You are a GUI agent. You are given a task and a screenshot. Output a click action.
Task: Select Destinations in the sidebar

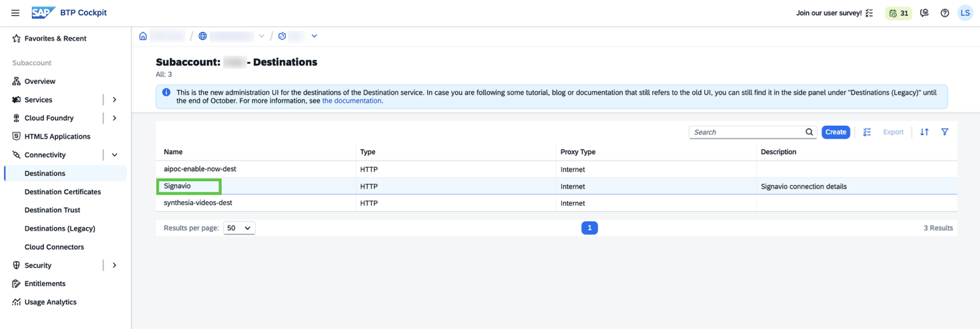[65, 173]
